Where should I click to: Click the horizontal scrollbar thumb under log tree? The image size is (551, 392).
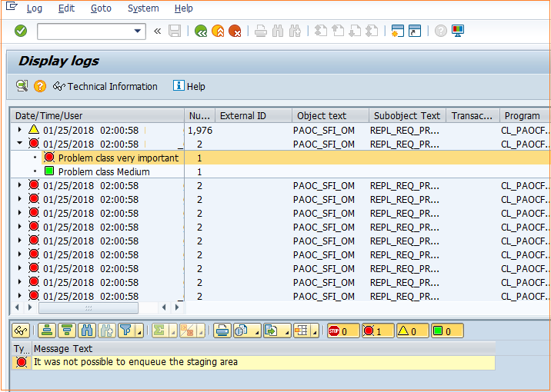pyautogui.click(x=88, y=308)
